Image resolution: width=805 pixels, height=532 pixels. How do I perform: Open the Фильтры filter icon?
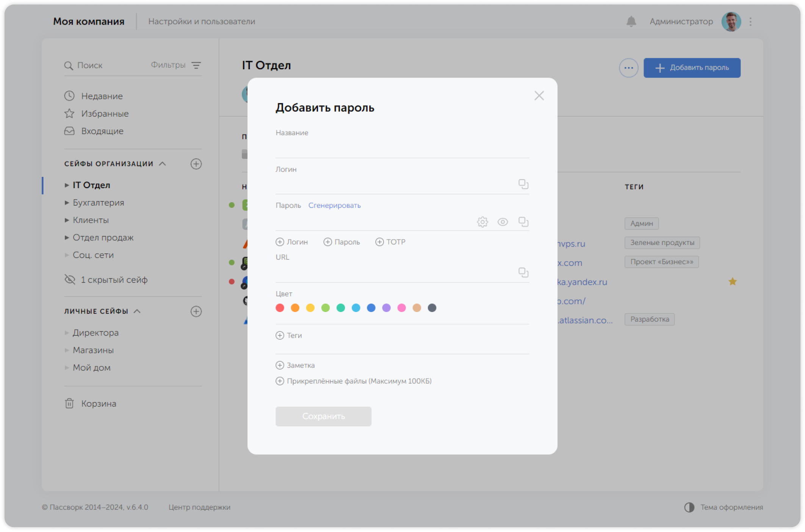(196, 65)
